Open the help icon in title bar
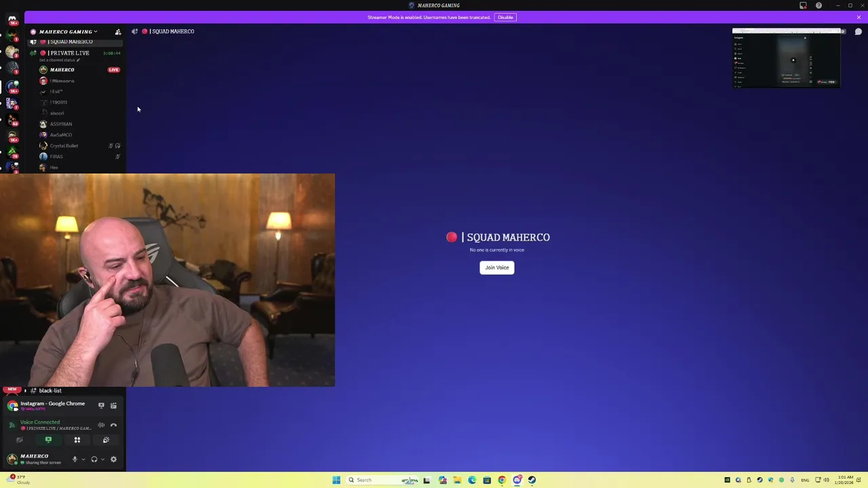Viewport: 868px width, 488px height. (x=818, y=5)
